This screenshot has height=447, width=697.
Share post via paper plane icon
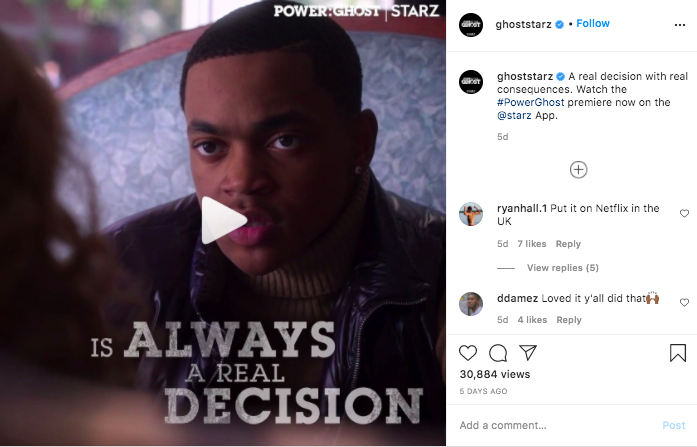click(528, 352)
